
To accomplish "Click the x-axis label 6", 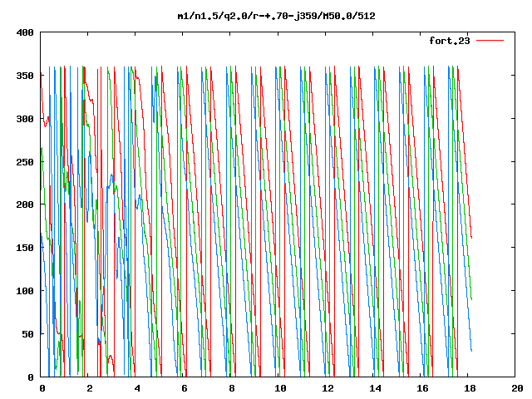I will pos(184,388).
